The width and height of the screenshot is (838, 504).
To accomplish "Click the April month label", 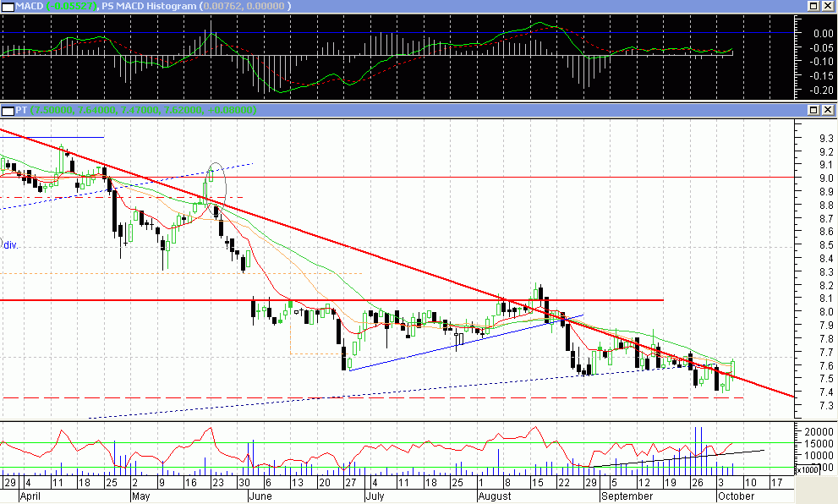I will [30, 496].
